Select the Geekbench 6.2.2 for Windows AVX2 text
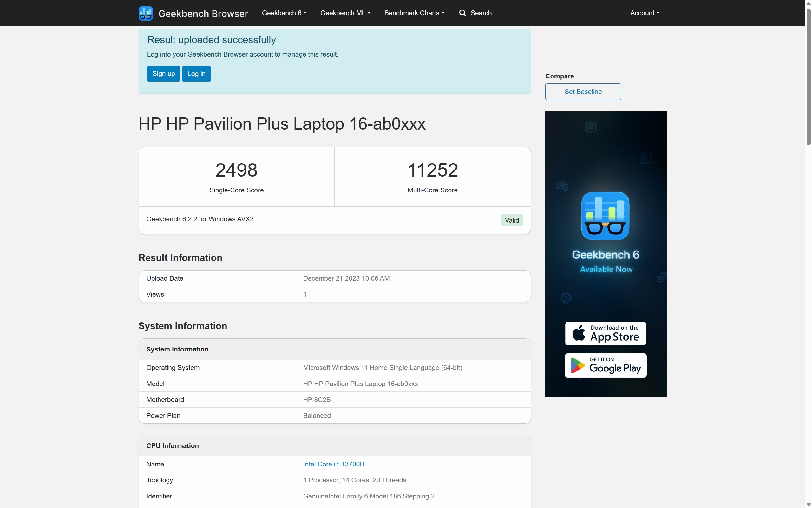This screenshot has height=508, width=812. (200, 219)
